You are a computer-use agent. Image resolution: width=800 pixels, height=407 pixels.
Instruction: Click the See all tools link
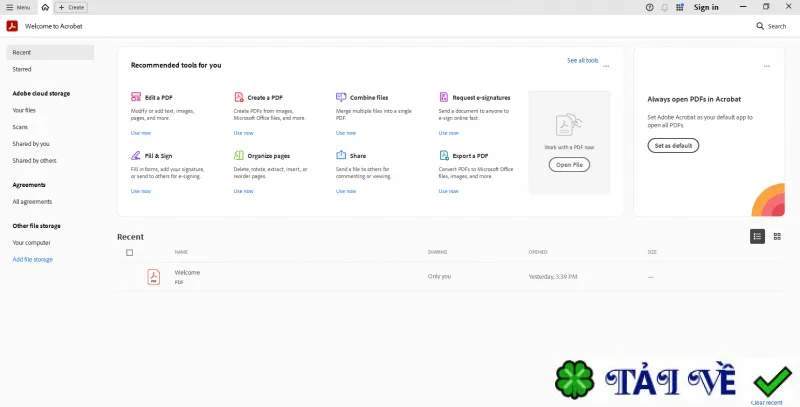click(583, 61)
